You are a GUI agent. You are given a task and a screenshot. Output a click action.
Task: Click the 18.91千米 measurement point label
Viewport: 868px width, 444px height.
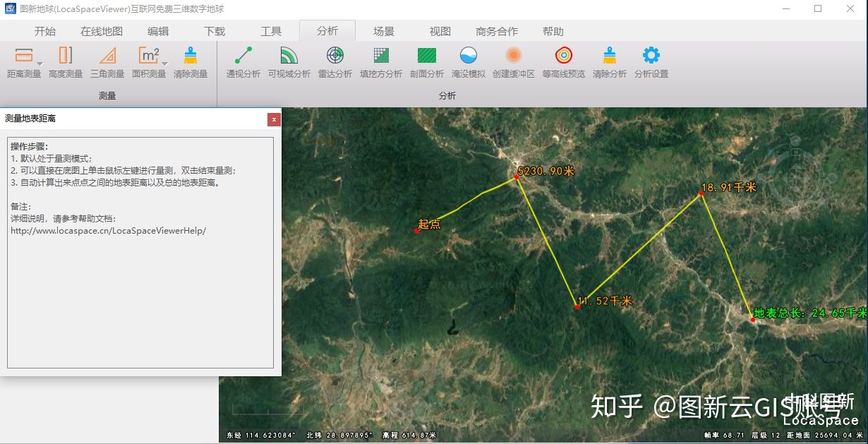click(x=728, y=187)
